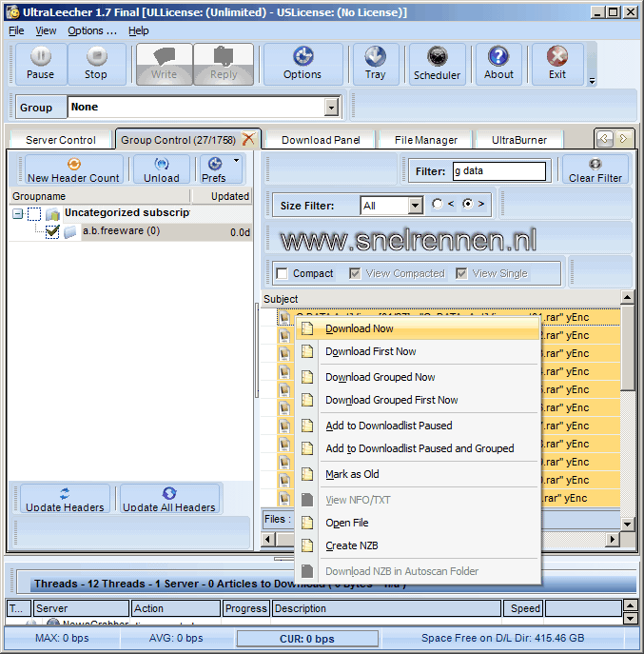Click the icon beside Download First Now

coord(307,351)
